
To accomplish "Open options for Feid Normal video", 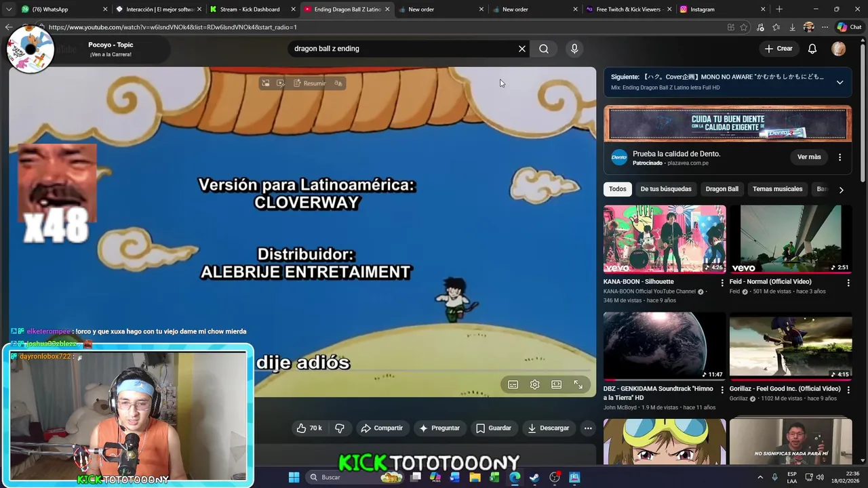I will click(848, 283).
